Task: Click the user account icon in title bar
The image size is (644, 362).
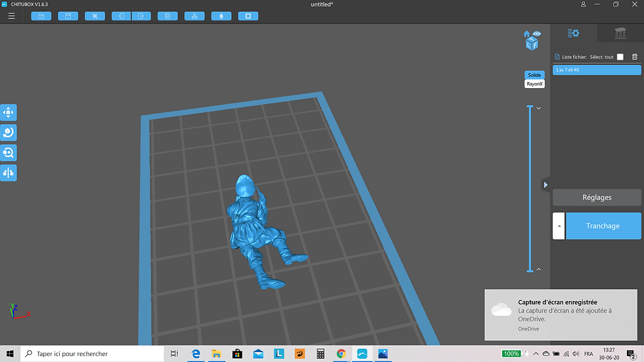Action: 584,4
